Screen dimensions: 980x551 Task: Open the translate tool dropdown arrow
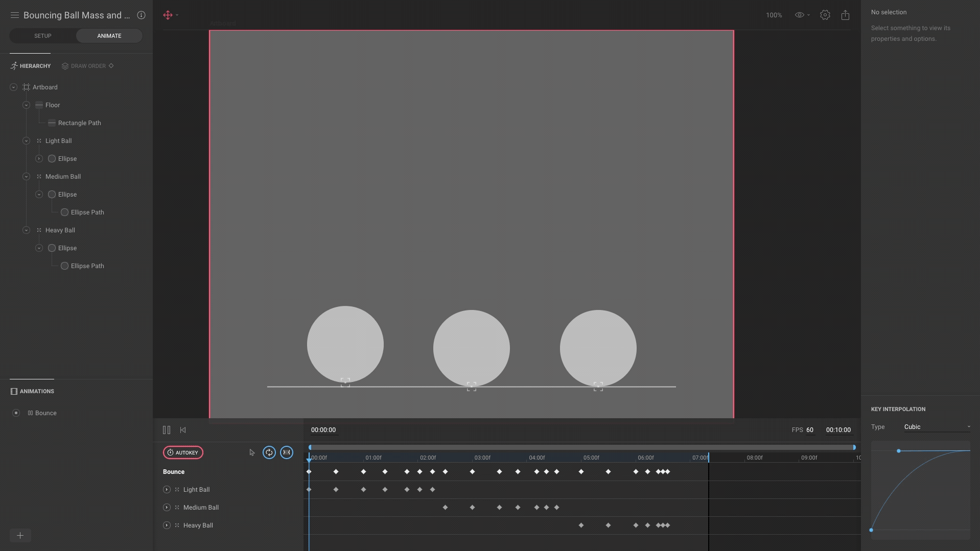[177, 15]
